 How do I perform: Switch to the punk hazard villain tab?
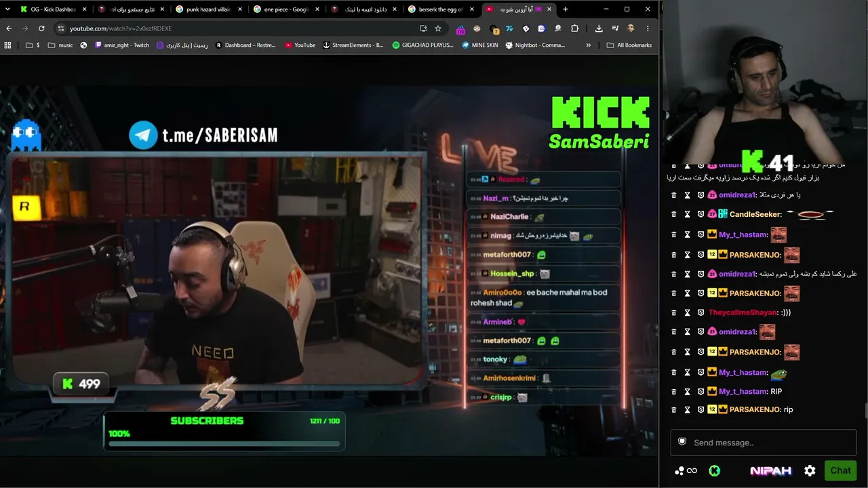pyautogui.click(x=208, y=9)
